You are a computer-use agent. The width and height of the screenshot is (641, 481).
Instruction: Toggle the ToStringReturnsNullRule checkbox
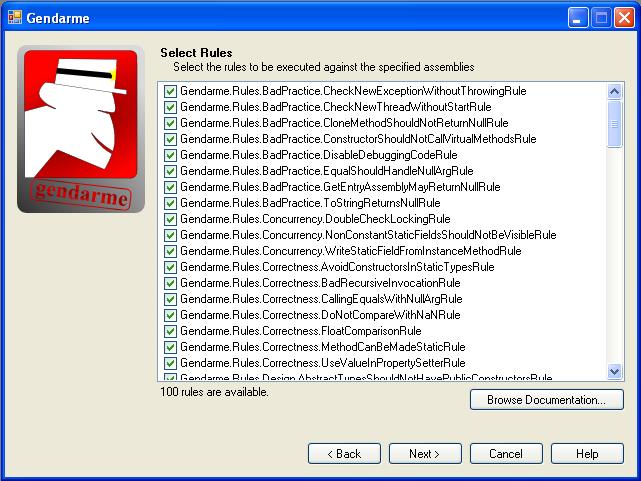click(170, 203)
